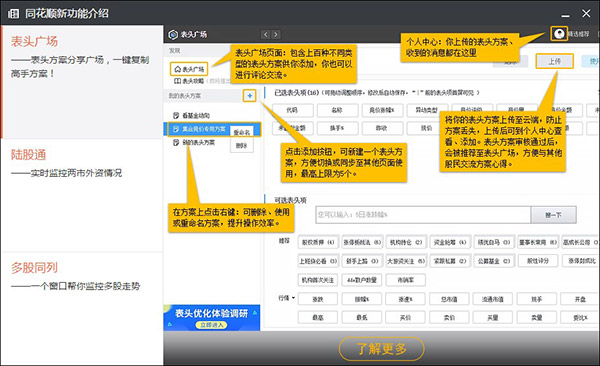Pick the 机构持仓 (2) recommended group
Screen dimensions: 600x366
coord(406,242)
